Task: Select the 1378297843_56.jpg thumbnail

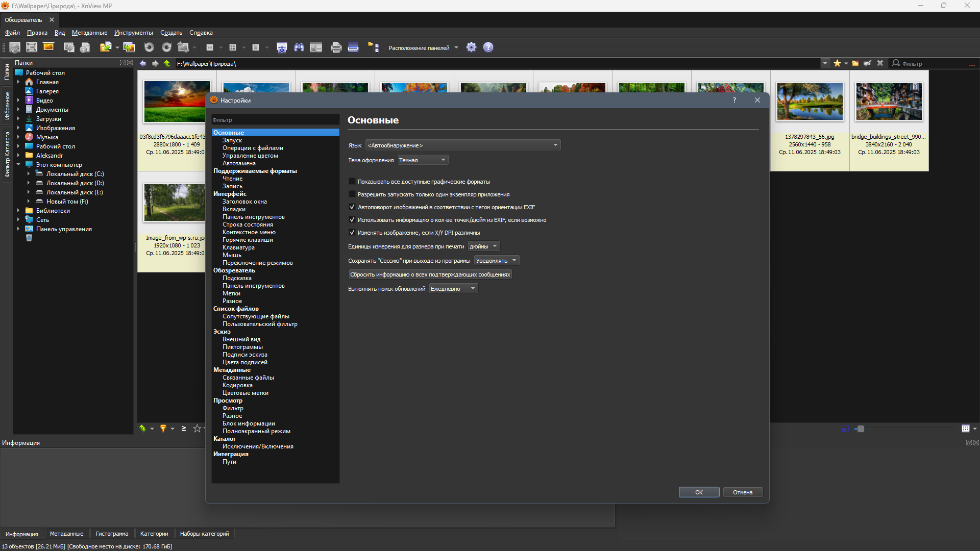Action: coord(810,102)
